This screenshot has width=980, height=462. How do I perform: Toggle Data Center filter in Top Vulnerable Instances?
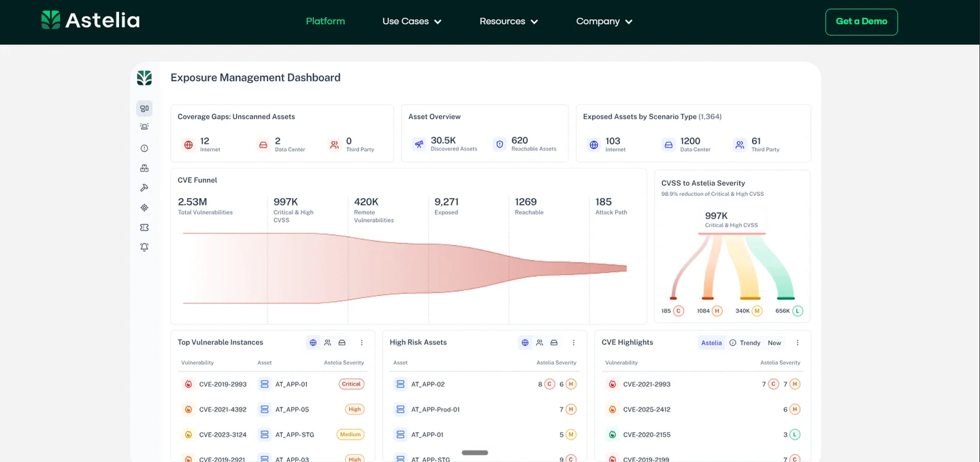[x=342, y=343]
